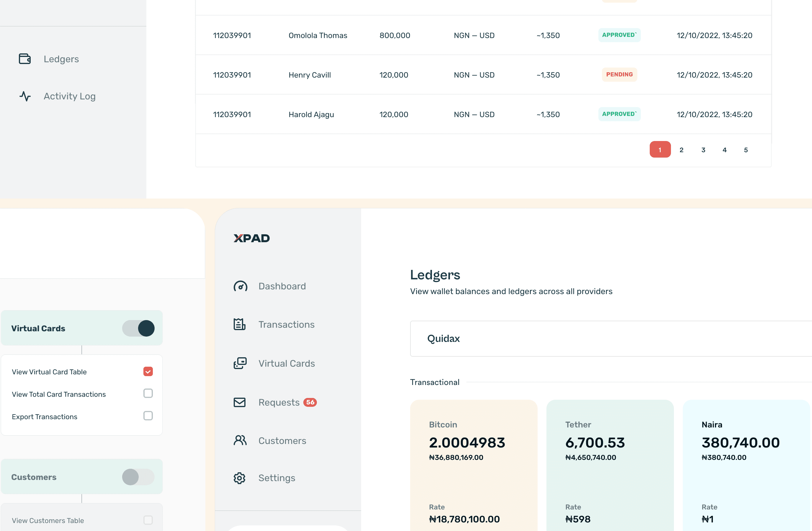The image size is (812, 531).
Task: Click the Settings gear icon
Action: (x=240, y=478)
